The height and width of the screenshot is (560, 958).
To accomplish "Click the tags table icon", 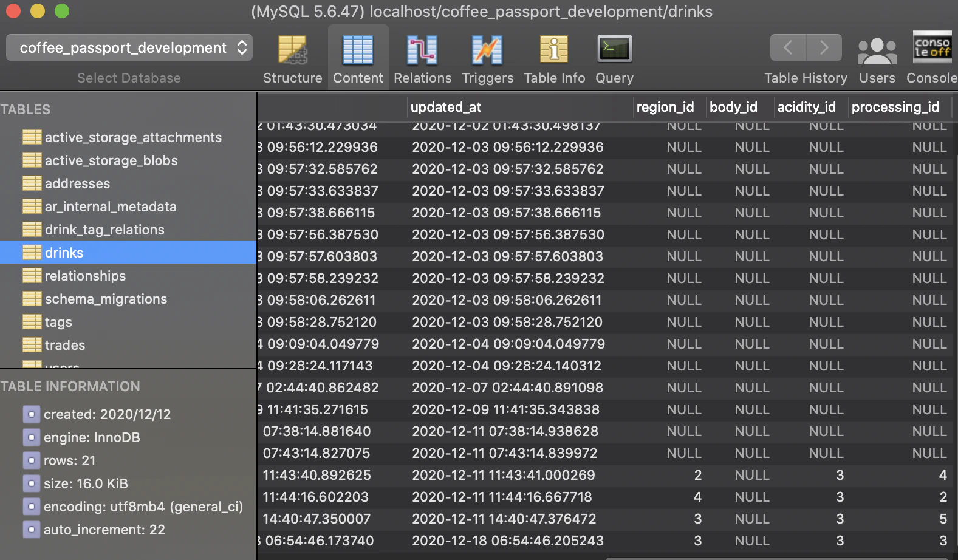I will pos(32,322).
